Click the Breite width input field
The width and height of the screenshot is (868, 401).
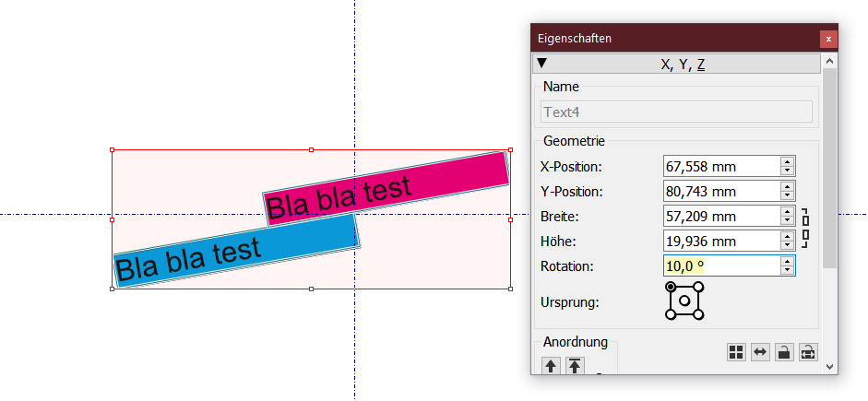pos(720,217)
